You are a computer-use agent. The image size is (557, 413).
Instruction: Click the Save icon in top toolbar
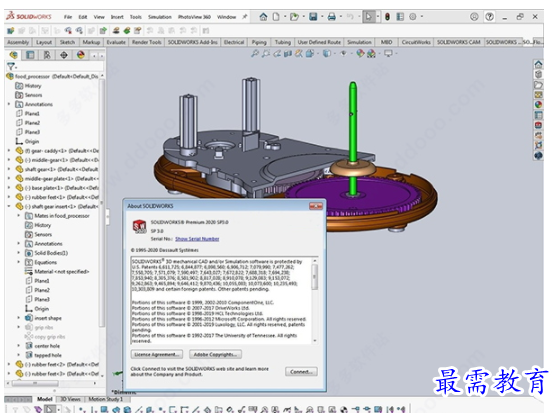313,16
